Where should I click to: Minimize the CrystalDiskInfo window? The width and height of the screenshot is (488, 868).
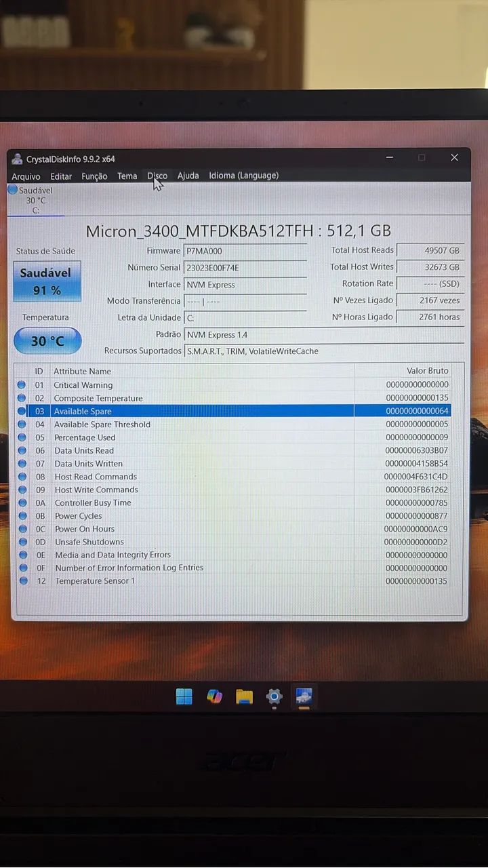(390, 157)
